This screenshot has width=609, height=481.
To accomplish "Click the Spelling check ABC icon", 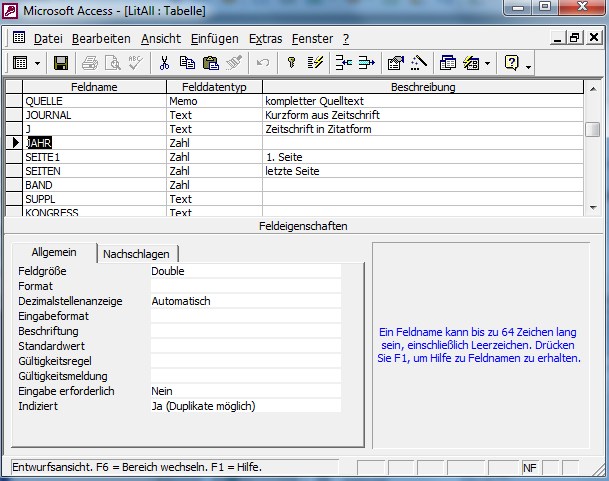I will (x=136, y=63).
